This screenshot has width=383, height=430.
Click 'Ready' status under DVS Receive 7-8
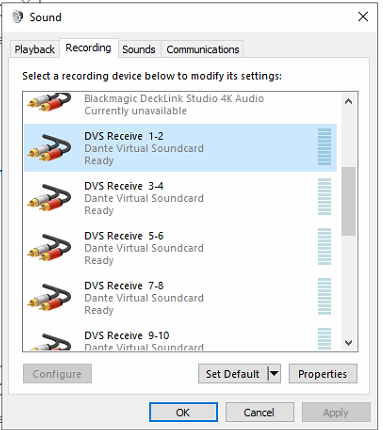(99, 310)
